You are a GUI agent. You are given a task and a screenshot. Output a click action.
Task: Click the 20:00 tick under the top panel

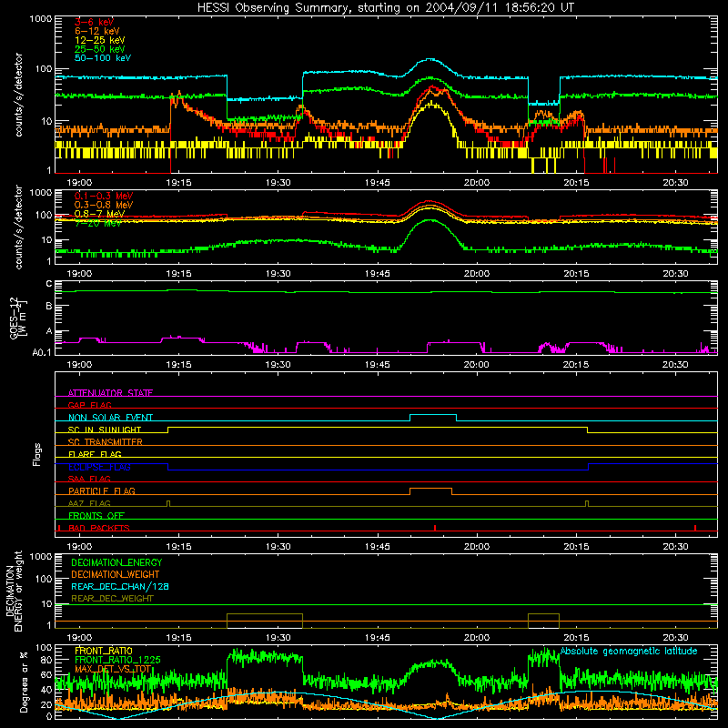click(x=477, y=183)
